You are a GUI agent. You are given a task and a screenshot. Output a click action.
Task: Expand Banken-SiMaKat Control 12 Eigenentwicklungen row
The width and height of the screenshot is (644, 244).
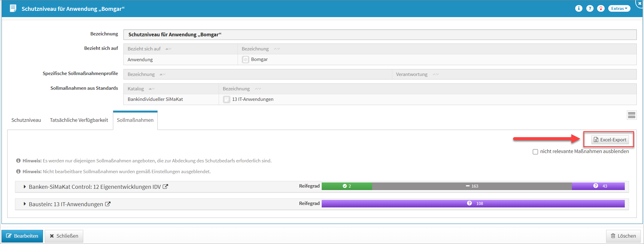pyautogui.click(x=25, y=187)
